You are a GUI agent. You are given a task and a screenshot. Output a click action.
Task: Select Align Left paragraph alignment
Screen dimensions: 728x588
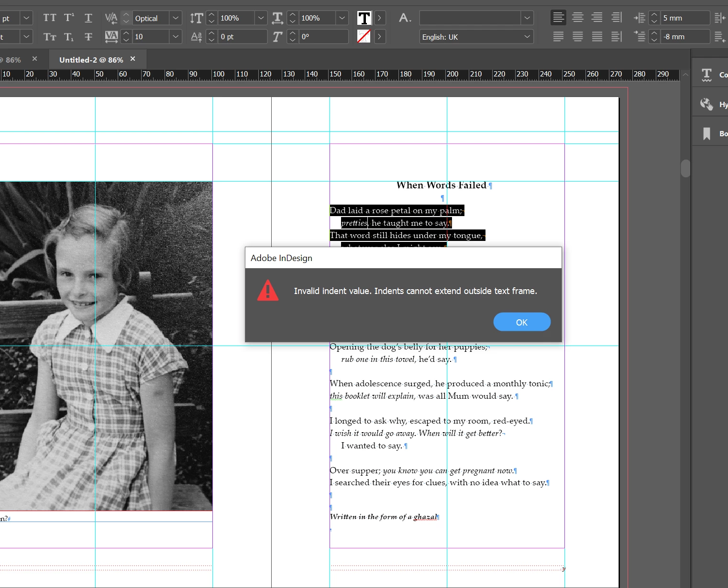point(558,18)
